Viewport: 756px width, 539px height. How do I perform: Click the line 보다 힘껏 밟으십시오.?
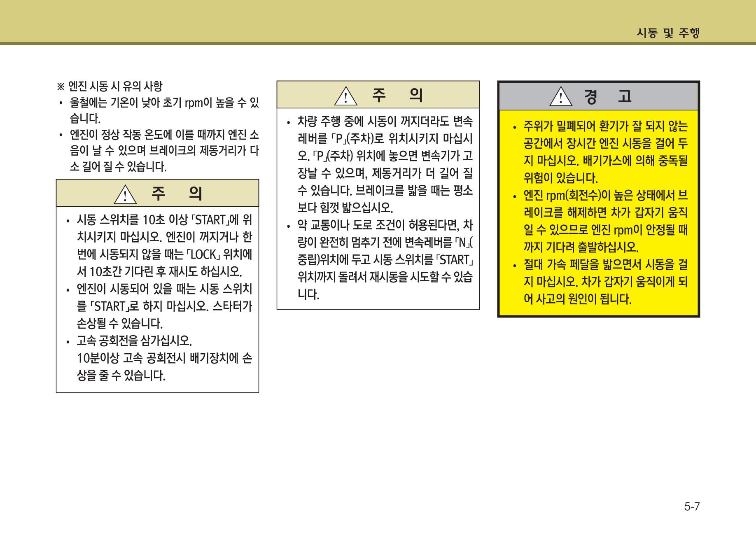pos(345,208)
